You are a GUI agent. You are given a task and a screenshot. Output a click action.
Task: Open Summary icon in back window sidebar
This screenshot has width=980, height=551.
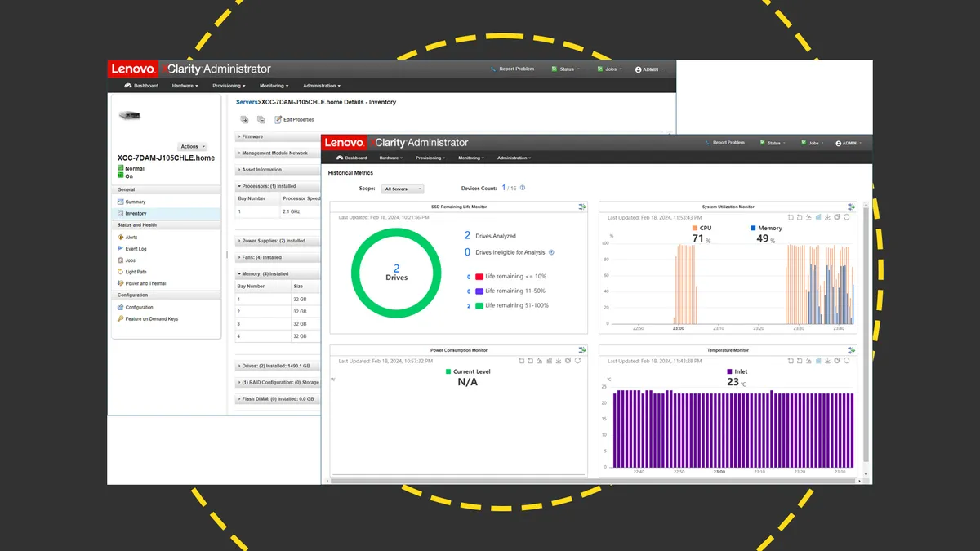coord(120,202)
